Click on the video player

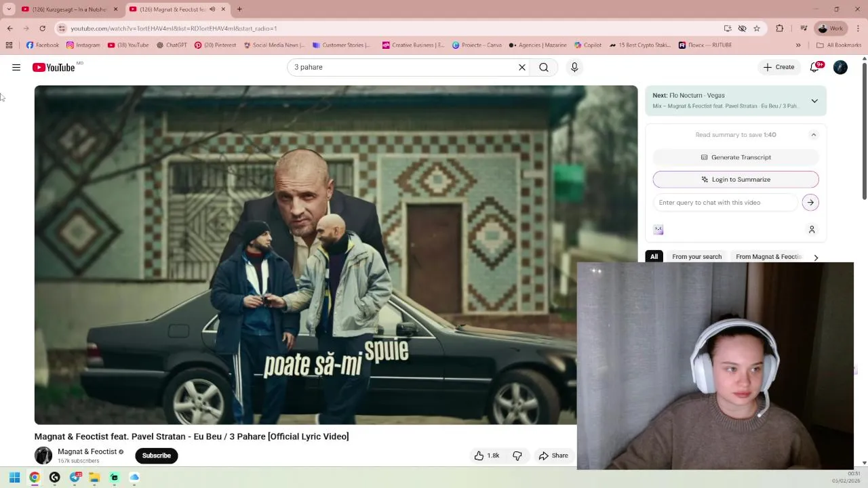pyautogui.click(x=336, y=255)
